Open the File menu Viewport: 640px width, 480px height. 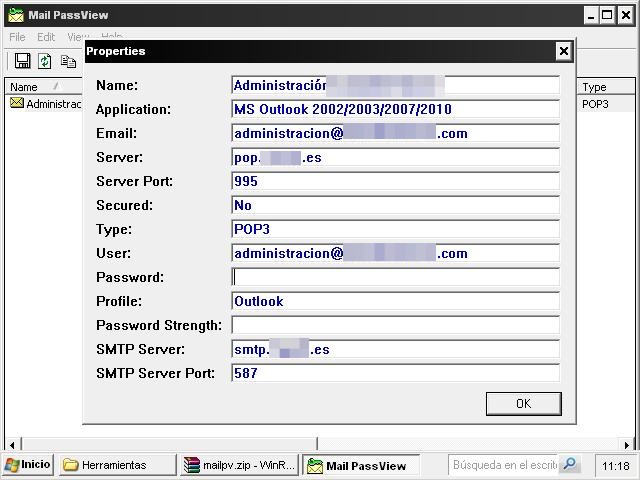17,37
